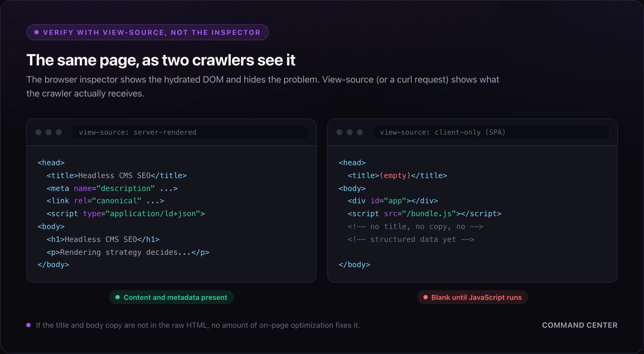Click the '</body>' tag in client-only panel
This screenshot has width=644, height=354.
(354, 264)
